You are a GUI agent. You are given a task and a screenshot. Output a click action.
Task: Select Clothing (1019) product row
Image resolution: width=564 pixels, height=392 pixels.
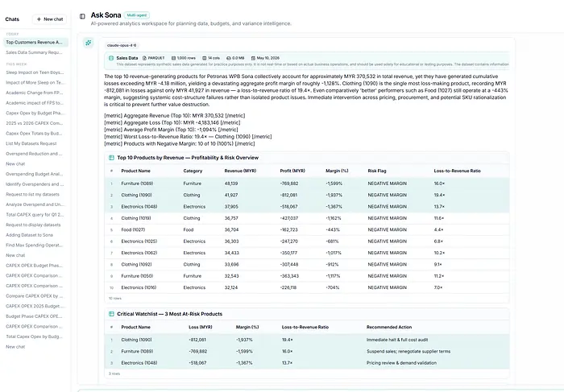tap(307, 218)
